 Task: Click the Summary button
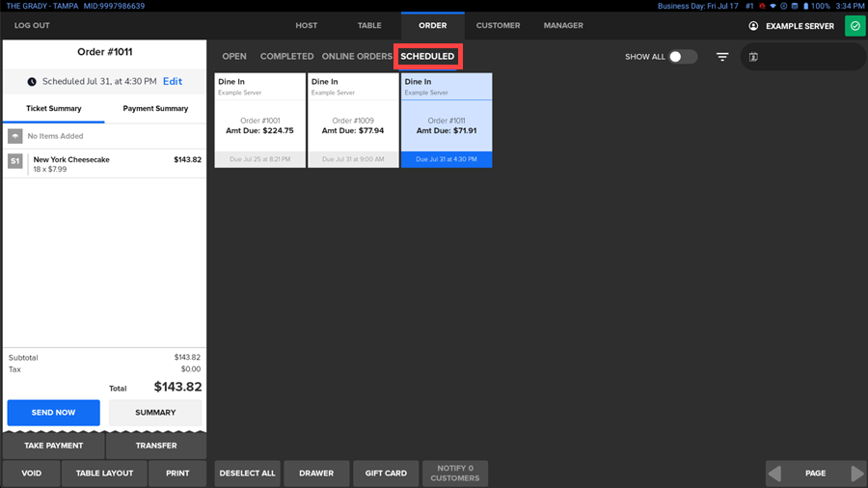155,413
